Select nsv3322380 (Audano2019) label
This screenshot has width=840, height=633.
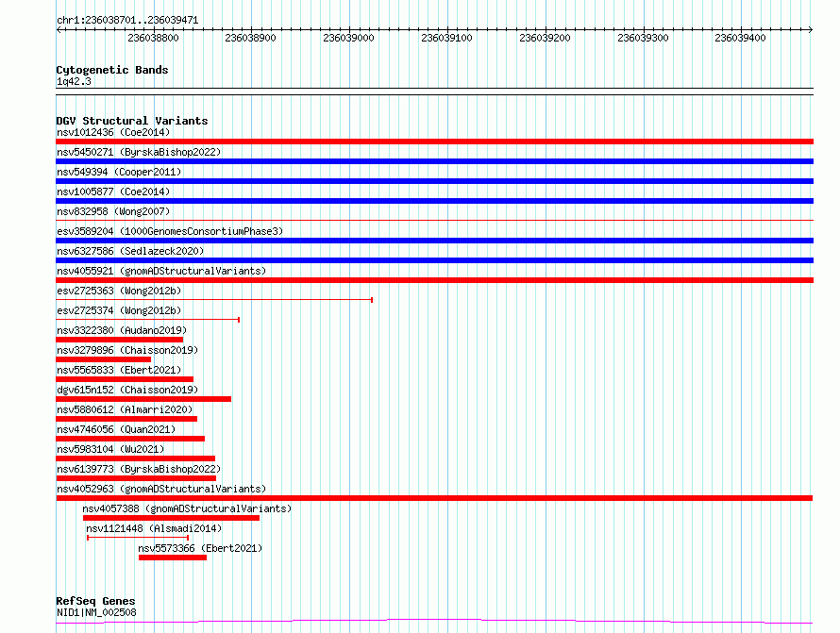coord(122,330)
